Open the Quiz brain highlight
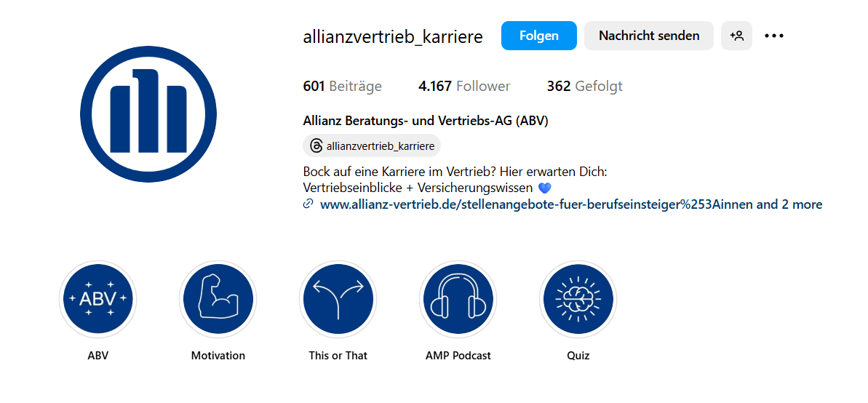The image size is (868, 403). (578, 299)
